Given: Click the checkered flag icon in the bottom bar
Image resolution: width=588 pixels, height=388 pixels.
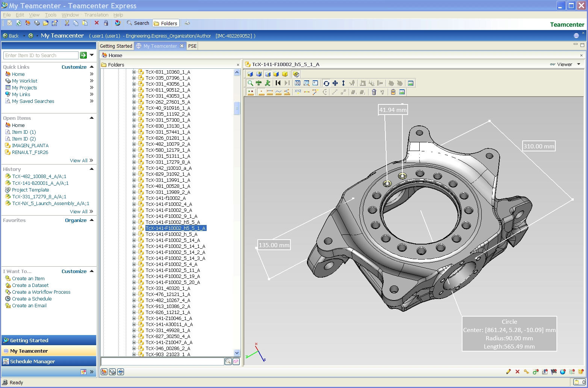Looking at the screenshot, I should pyautogui.click(x=554, y=371).
